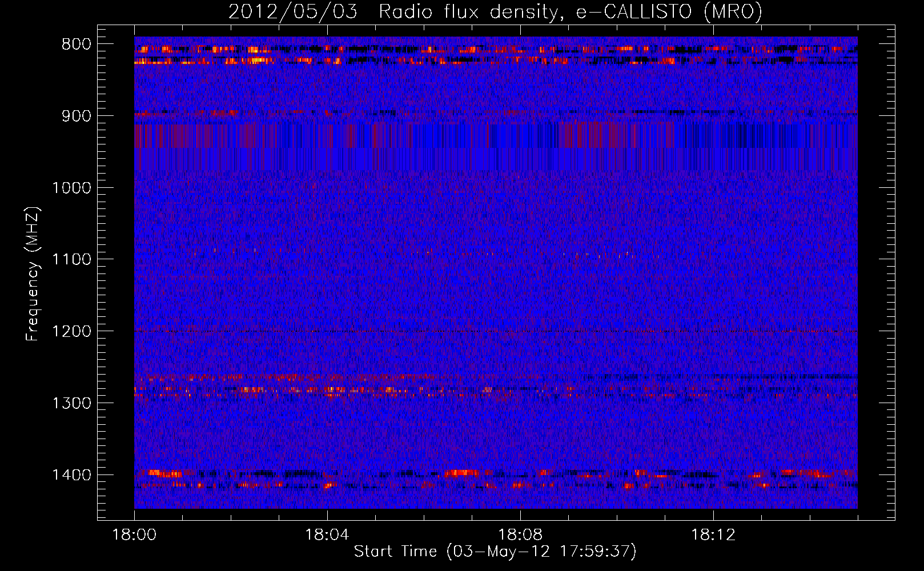This screenshot has width=924, height=571.
Task: Click the 18:08 time tick label
Action: pyautogui.click(x=520, y=535)
